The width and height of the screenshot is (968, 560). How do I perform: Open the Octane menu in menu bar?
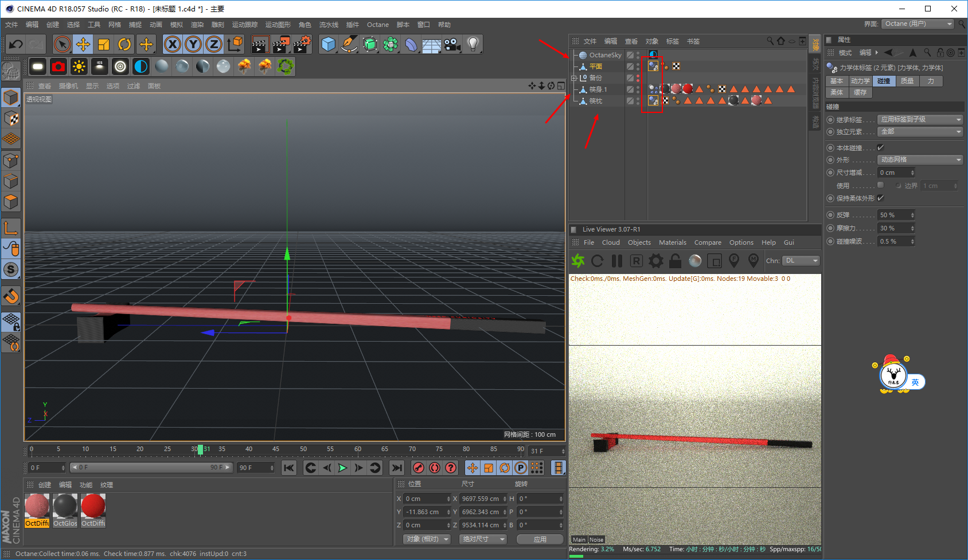(378, 25)
